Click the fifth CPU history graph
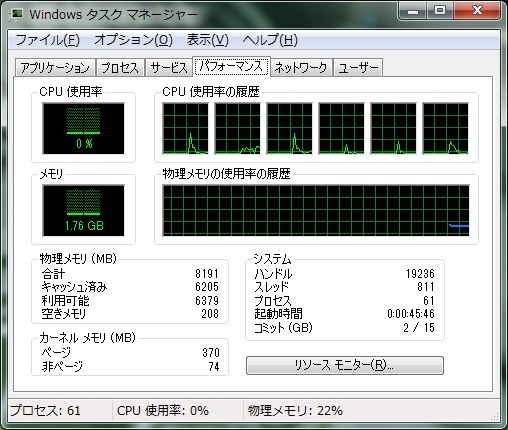The width and height of the screenshot is (508, 430). coord(393,129)
